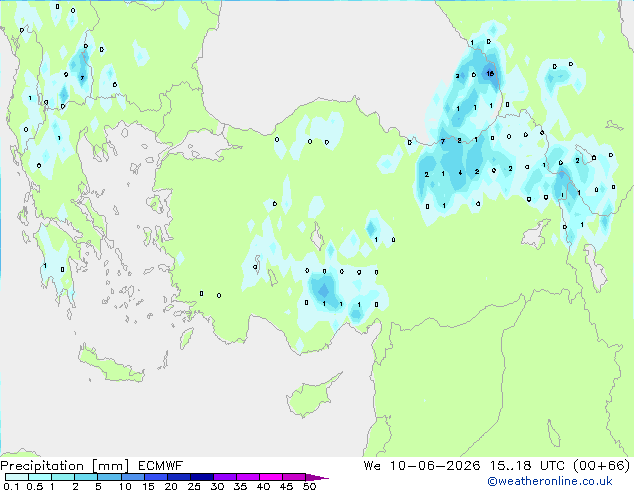Image resolution: width=634 pixels, height=490 pixels.
Task: Click the '0.5' legend scale label
Action: coord(34,486)
